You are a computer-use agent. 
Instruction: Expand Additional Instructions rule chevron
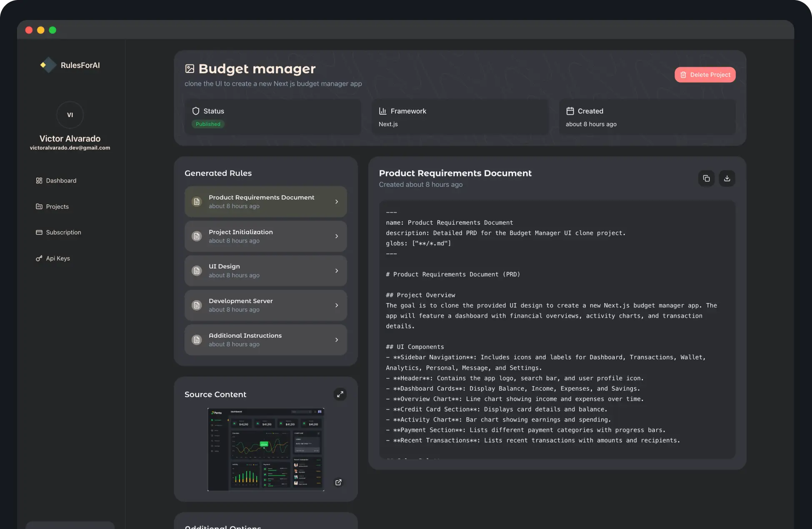pos(337,340)
